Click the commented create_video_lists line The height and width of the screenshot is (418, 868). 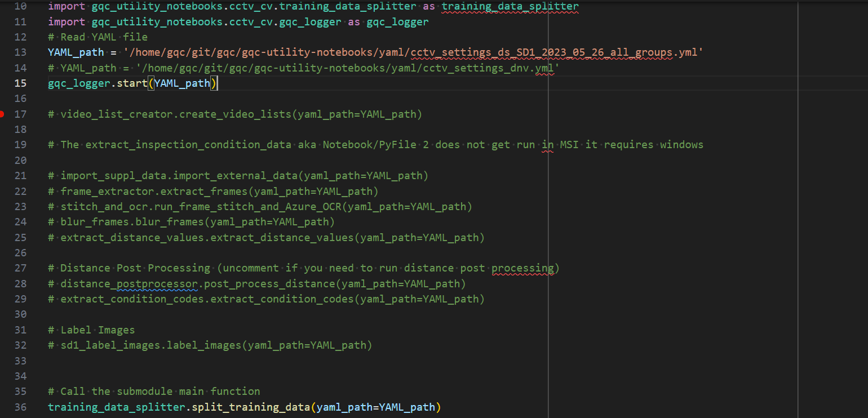click(235, 114)
